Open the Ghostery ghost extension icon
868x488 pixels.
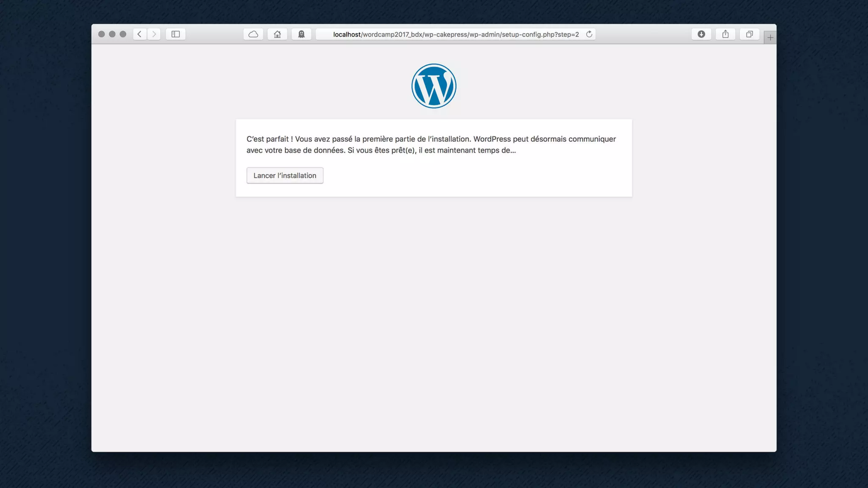coord(301,34)
